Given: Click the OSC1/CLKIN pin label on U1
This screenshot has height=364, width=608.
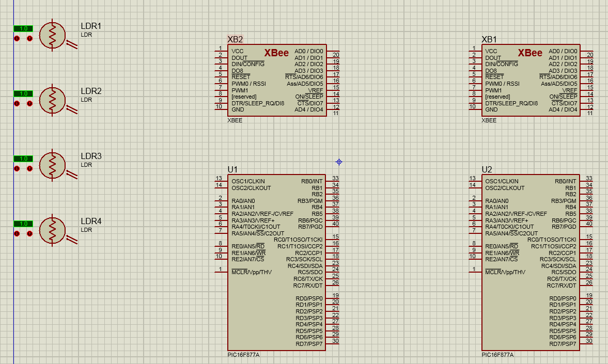Looking at the screenshot, I should click(x=248, y=181).
